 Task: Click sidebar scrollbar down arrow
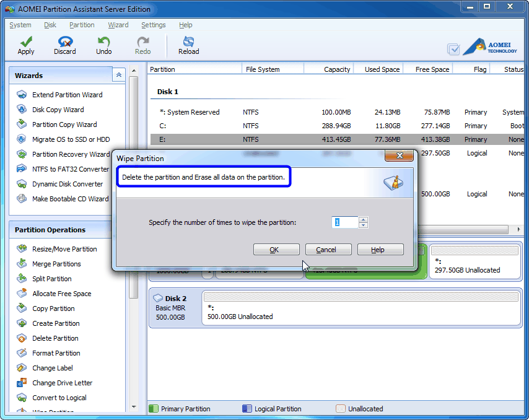[134, 407]
